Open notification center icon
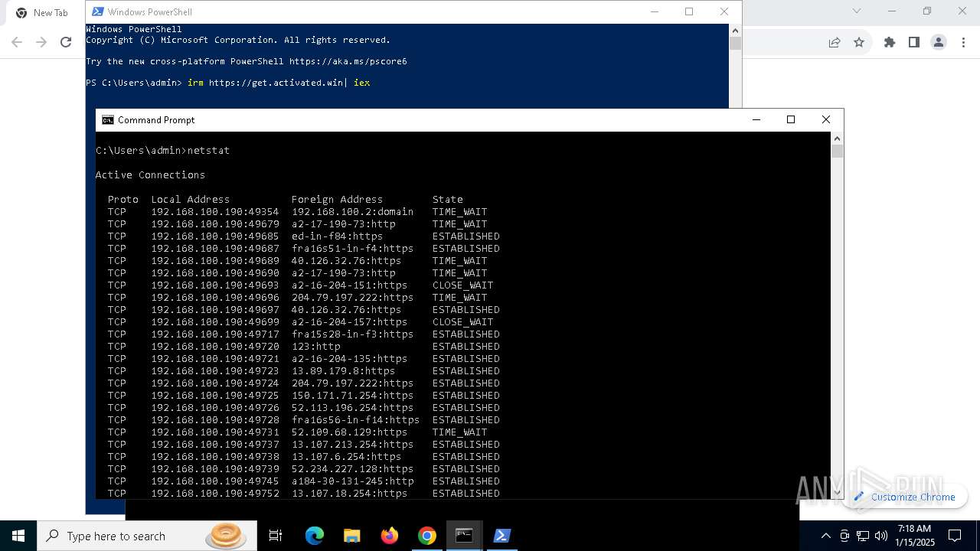980x551 pixels. 955,536
